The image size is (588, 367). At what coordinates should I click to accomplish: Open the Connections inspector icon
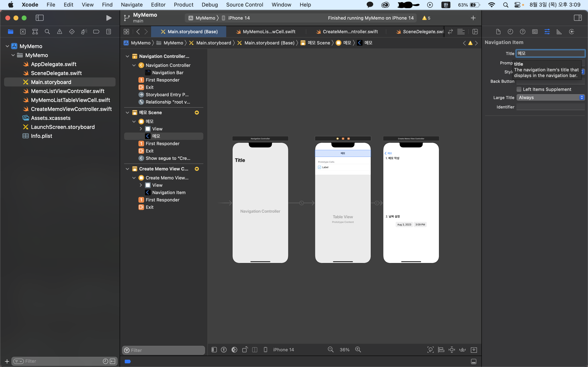[571, 32]
